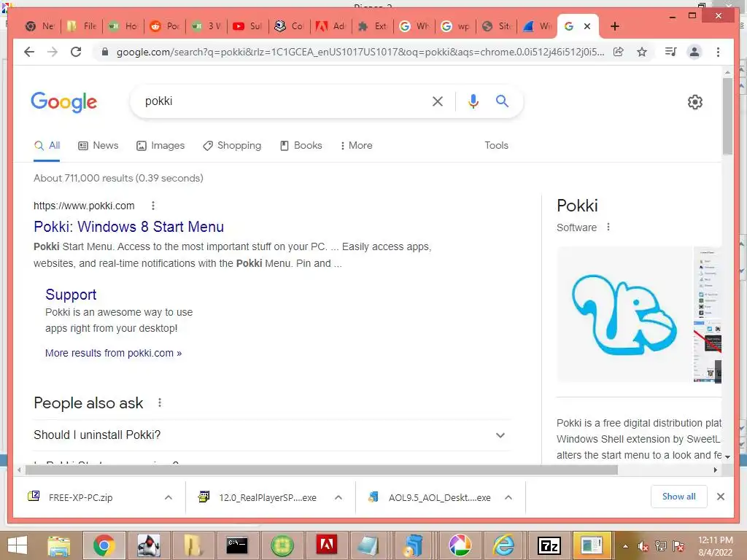Viewport: 747px width, 560px height.
Task: Open Internet Explorer from taskbar
Action: point(504,545)
